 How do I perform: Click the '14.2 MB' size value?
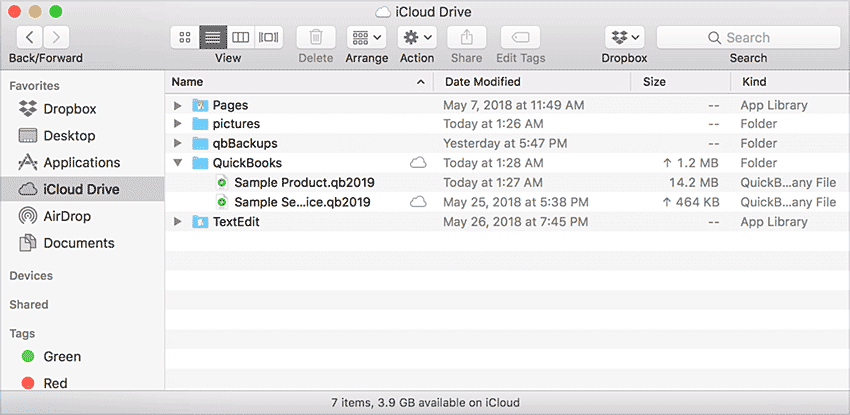click(693, 183)
